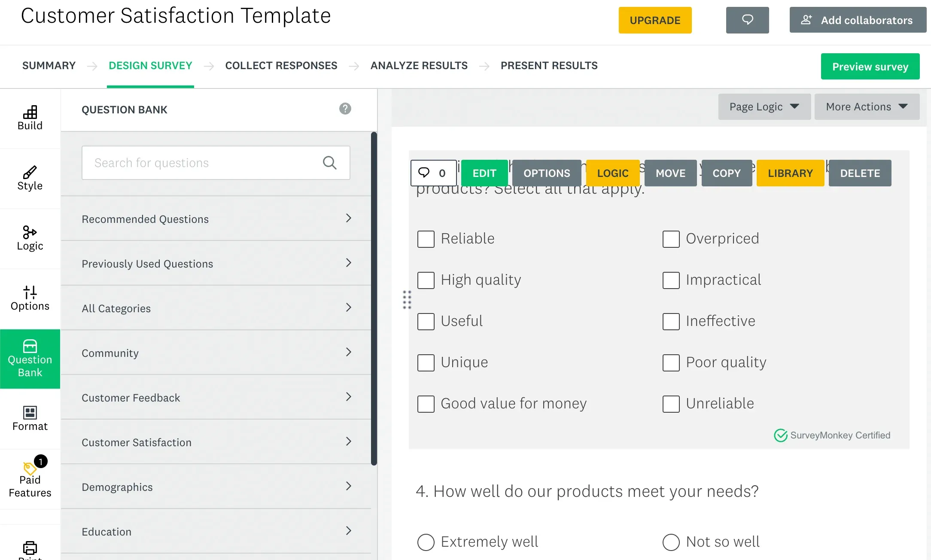The height and width of the screenshot is (560, 931).
Task: Click the Preview survey button
Action: [870, 66]
